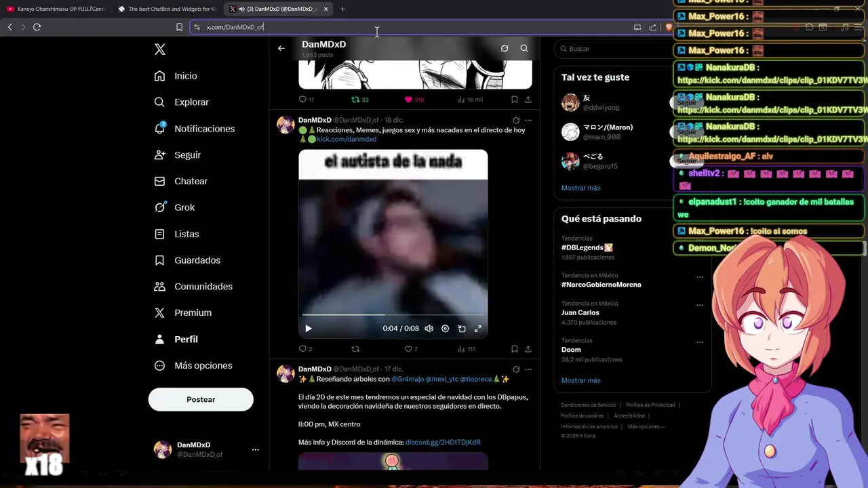Open Listas in sidebar
868x488 pixels.
pos(176,234)
